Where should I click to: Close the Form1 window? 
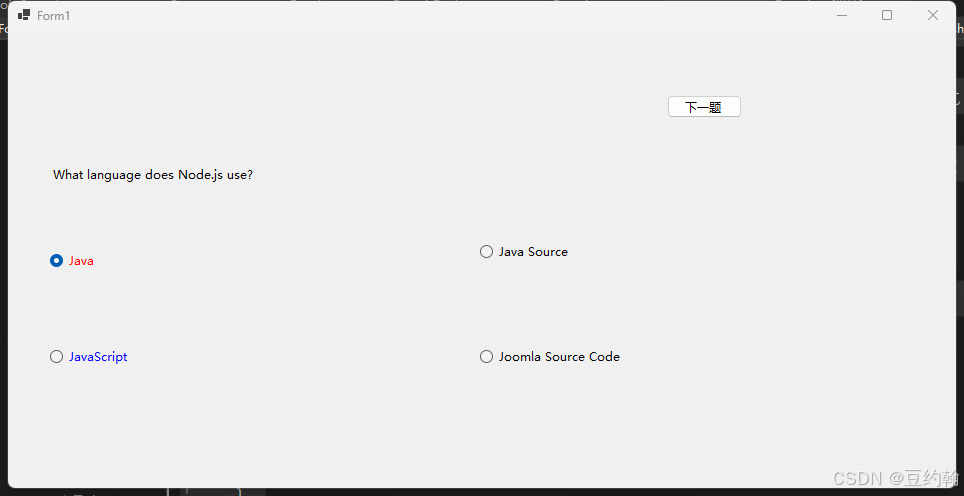pyautogui.click(x=932, y=15)
